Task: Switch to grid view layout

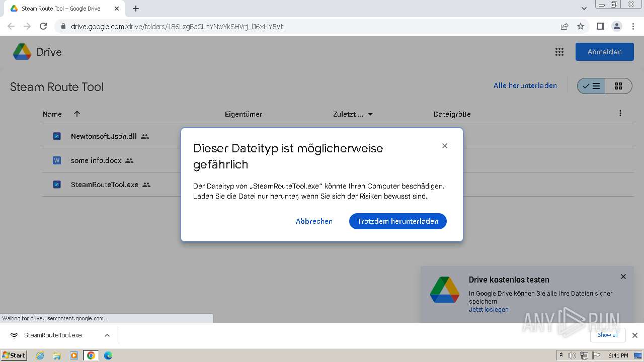Action: coord(618,86)
